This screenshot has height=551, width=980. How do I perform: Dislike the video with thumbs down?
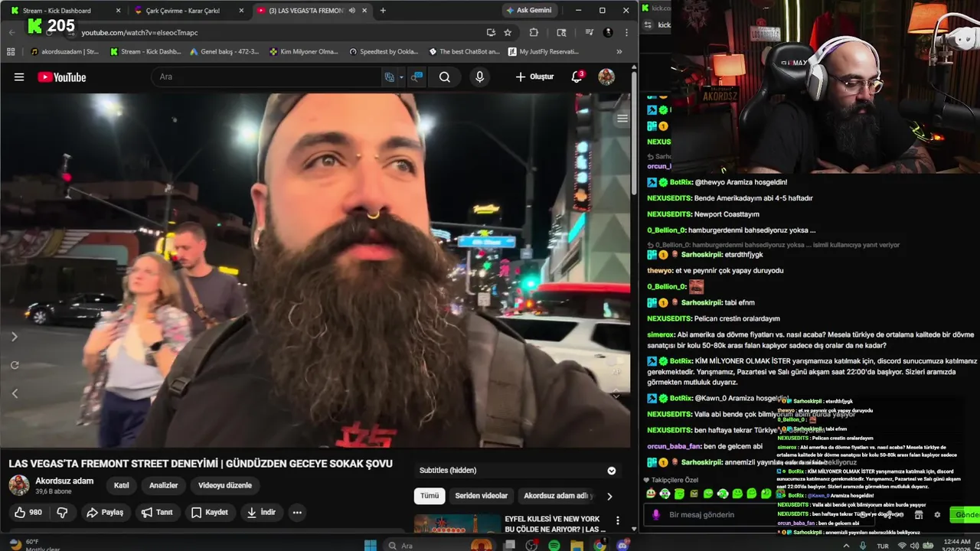point(63,512)
